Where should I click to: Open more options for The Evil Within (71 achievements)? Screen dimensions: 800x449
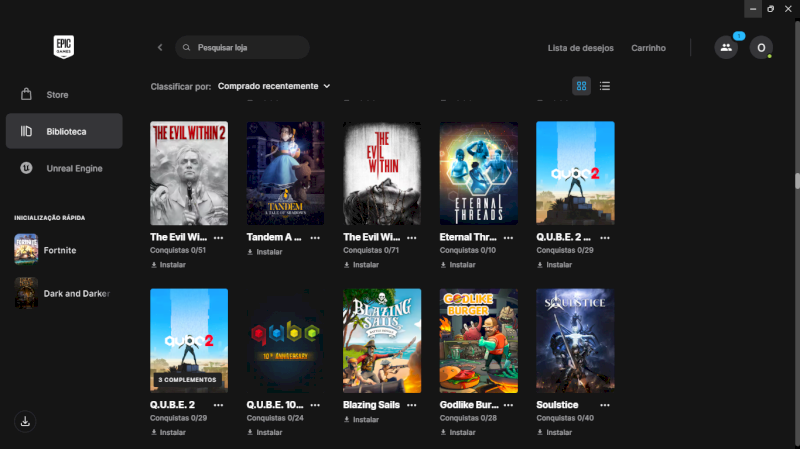click(x=412, y=238)
